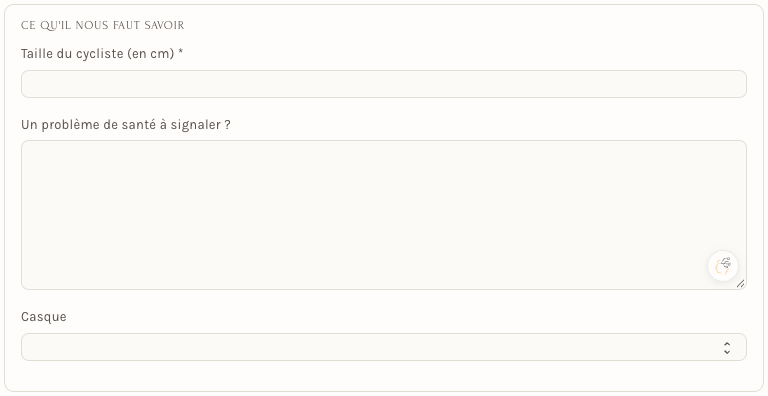
Task: Click the up-down chevron icon of Casque
Action: click(x=727, y=348)
